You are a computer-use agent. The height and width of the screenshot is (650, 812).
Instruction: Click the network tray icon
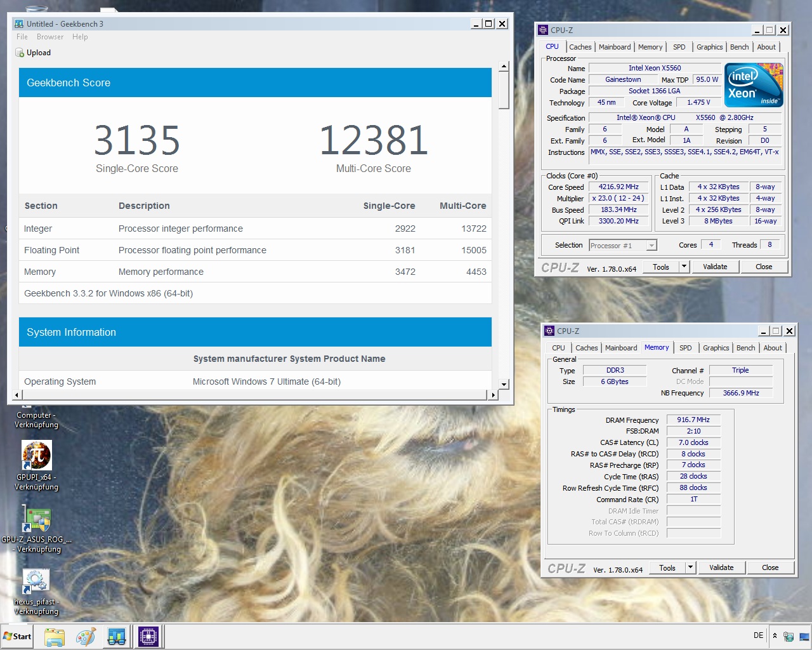(788, 636)
